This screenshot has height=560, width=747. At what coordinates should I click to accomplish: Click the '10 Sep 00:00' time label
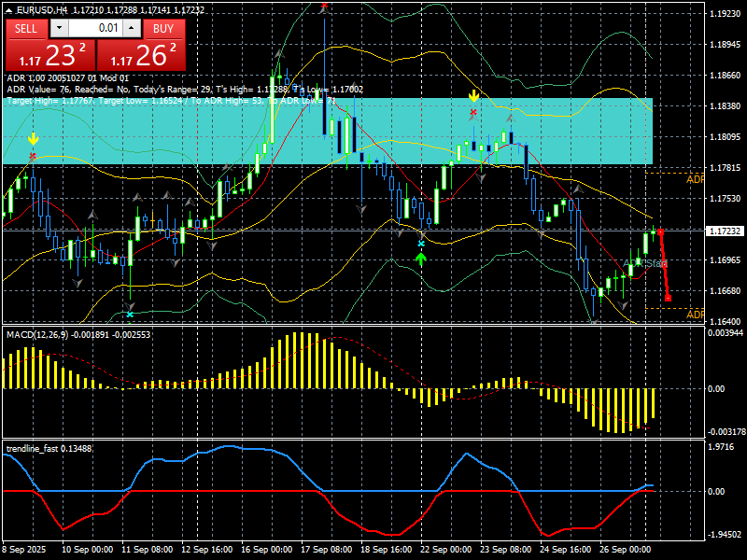(87, 549)
